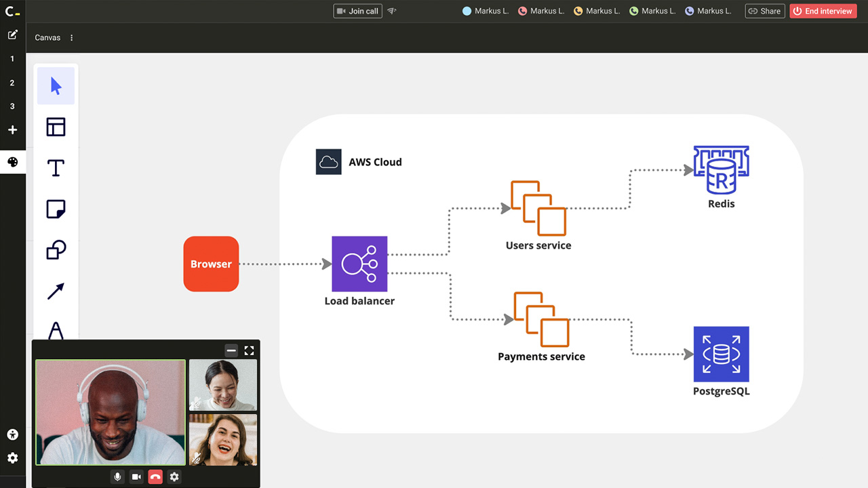Choose the arrow connector tool
868x488 pixels.
coord(56,291)
